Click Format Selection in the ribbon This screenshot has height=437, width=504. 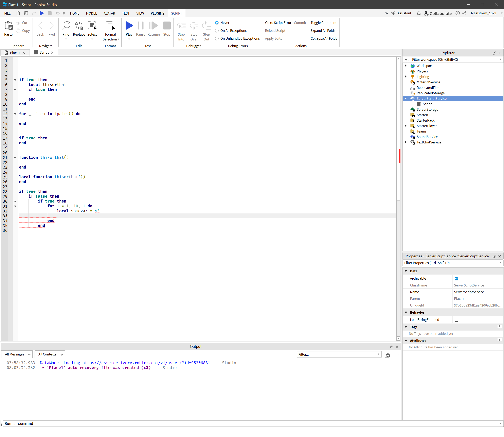point(110,27)
